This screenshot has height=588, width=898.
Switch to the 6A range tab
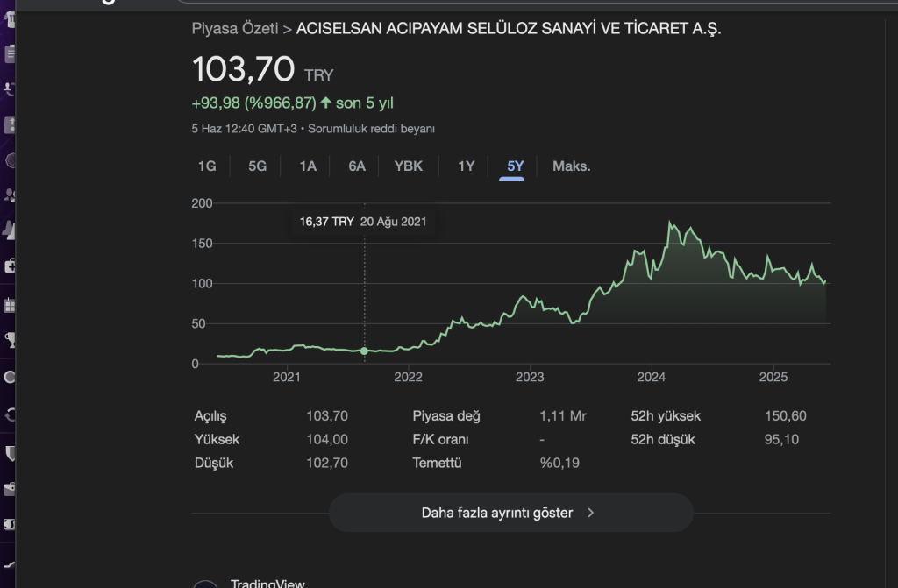pyautogui.click(x=357, y=166)
